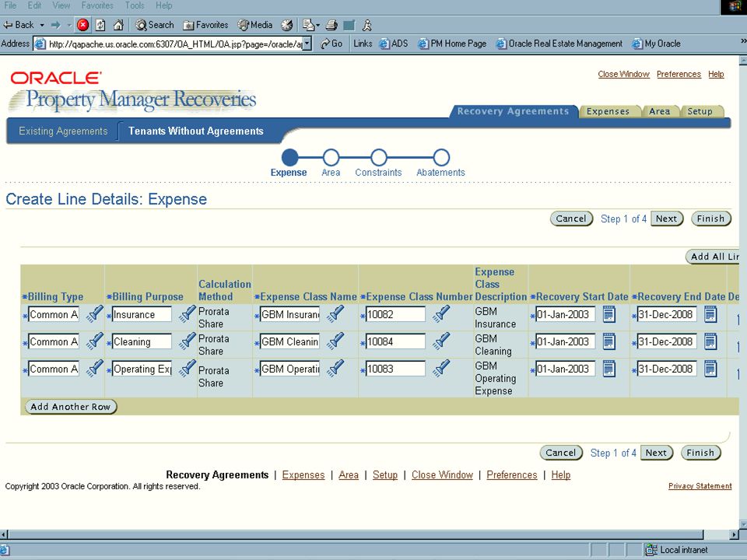Click the Go button beside address bar

tap(331, 44)
